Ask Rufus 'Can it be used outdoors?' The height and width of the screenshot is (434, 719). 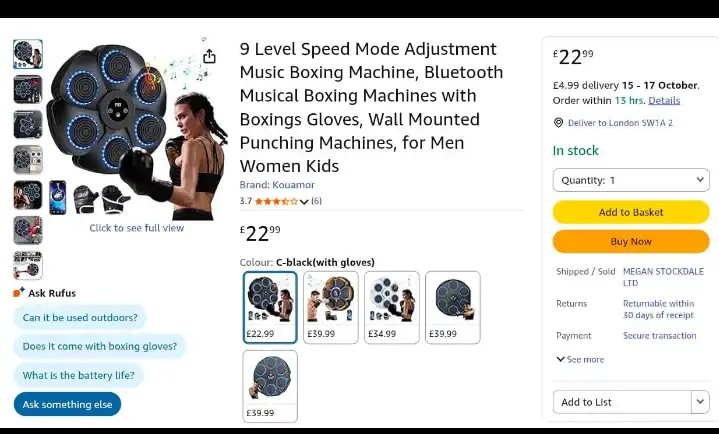point(80,318)
